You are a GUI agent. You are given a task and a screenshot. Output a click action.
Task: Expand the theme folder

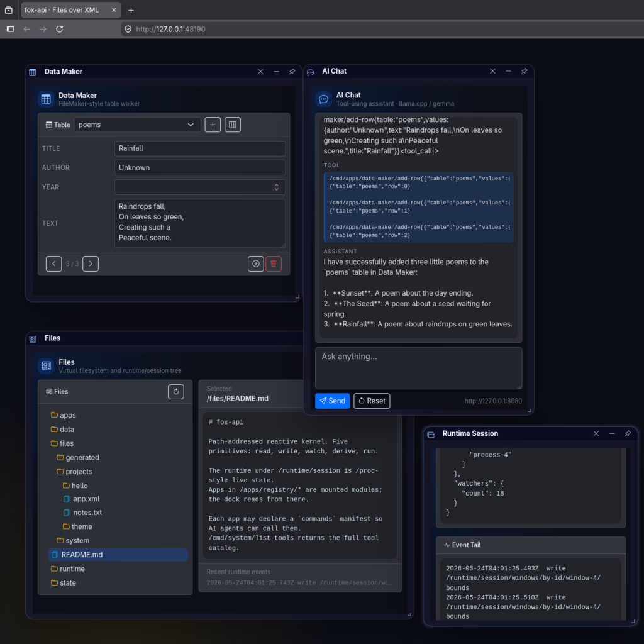click(77, 526)
